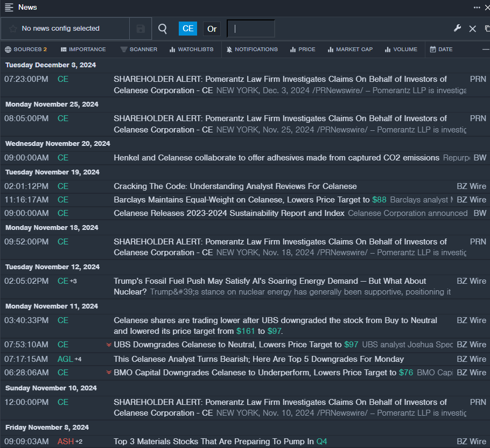Open the Henkel and Celanese collaborate headline
The image size is (490, 448).
click(x=276, y=158)
